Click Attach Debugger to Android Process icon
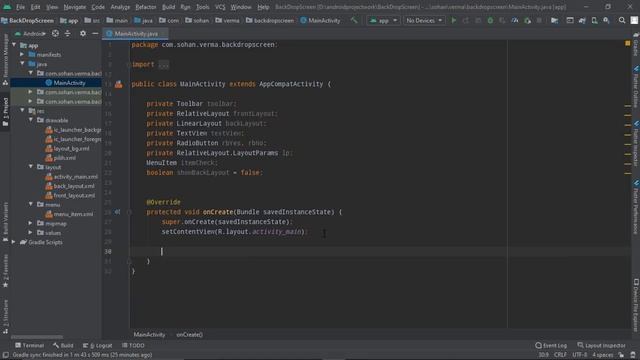 [527, 20]
